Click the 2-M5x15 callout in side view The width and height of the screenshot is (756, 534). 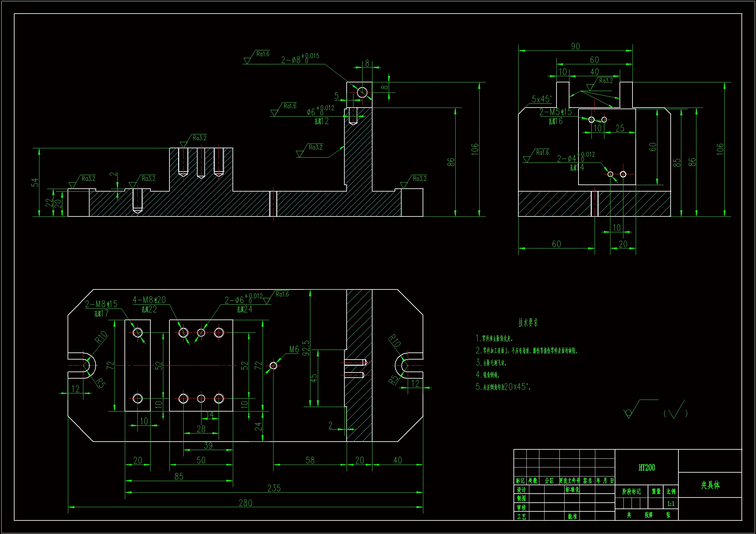556,112
